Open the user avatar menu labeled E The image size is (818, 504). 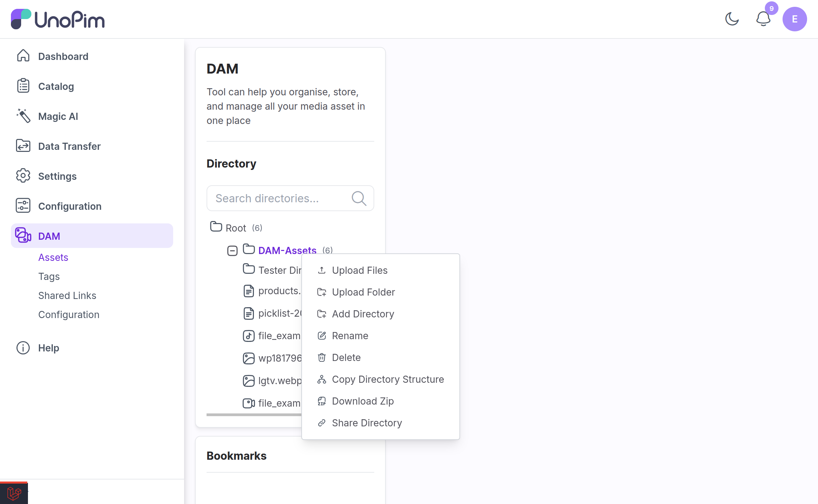click(794, 19)
